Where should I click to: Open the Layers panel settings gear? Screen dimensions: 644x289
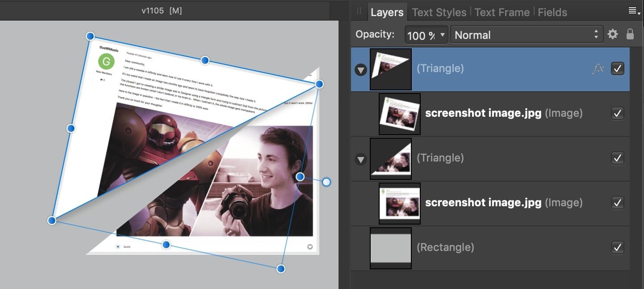(x=613, y=34)
